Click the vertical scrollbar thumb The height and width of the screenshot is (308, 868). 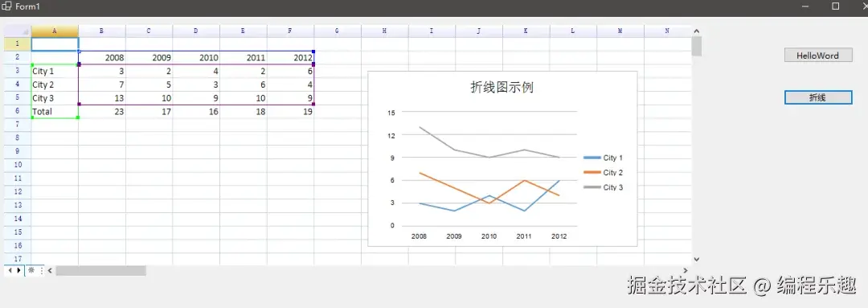696,47
